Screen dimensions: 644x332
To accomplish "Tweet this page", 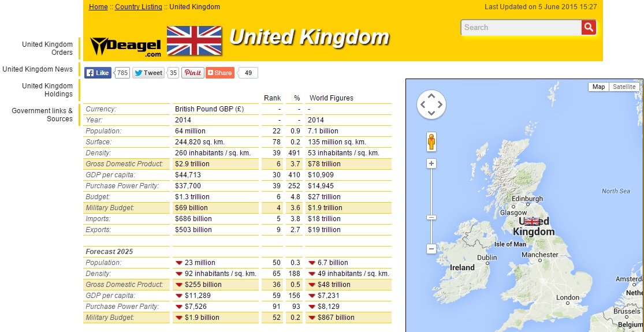I will (x=148, y=73).
